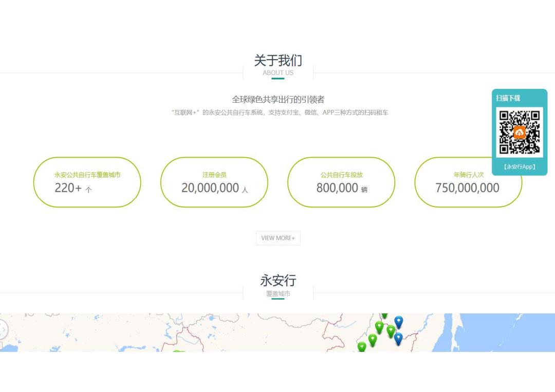Open the 【永安行App】 label link
Viewport: 555px width, 392px height.
(x=519, y=166)
